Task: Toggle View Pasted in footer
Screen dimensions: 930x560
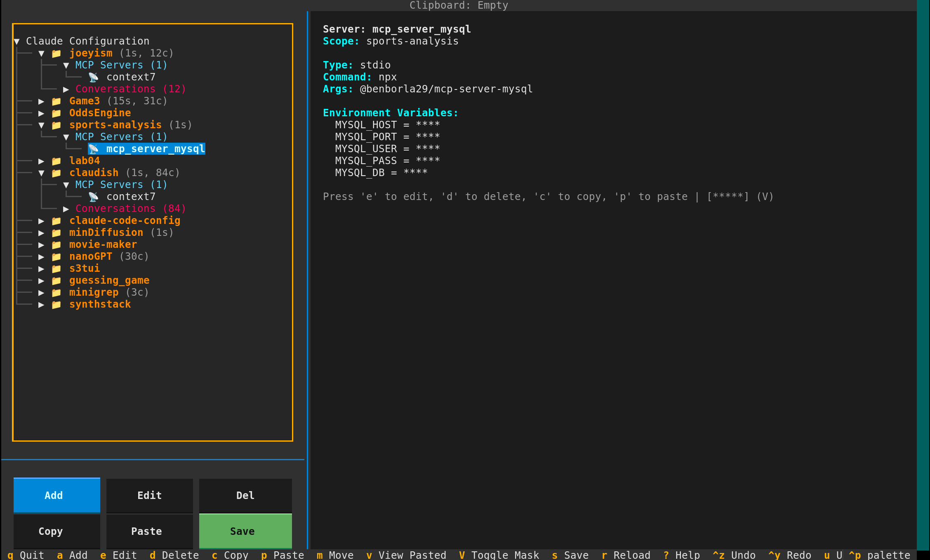Action: pos(406,555)
